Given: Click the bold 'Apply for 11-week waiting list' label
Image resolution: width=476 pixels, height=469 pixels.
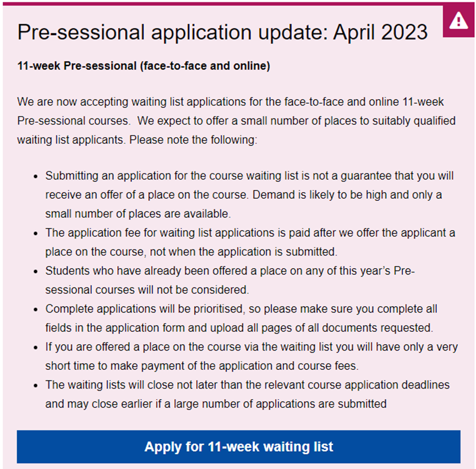Looking at the screenshot, I should (x=238, y=446).
